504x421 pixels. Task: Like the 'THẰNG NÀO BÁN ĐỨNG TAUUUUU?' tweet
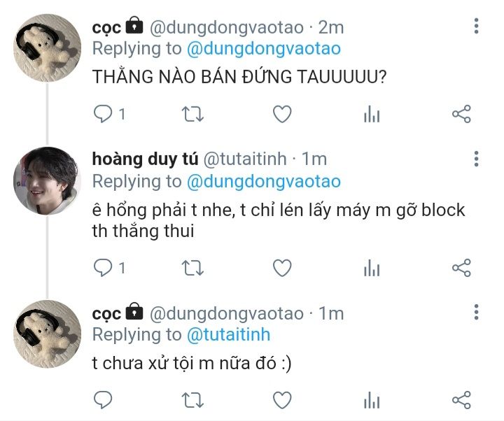coord(282,114)
